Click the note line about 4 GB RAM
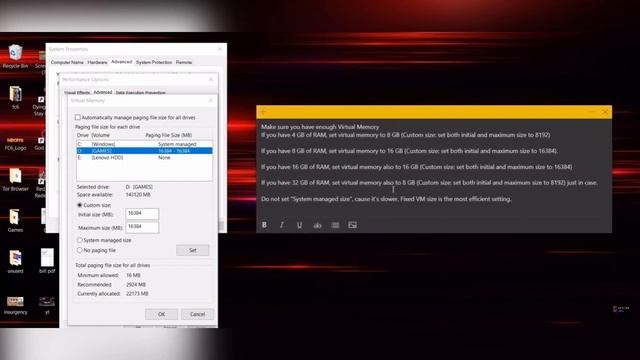The height and width of the screenshot is (360, 640). [406, 135]
